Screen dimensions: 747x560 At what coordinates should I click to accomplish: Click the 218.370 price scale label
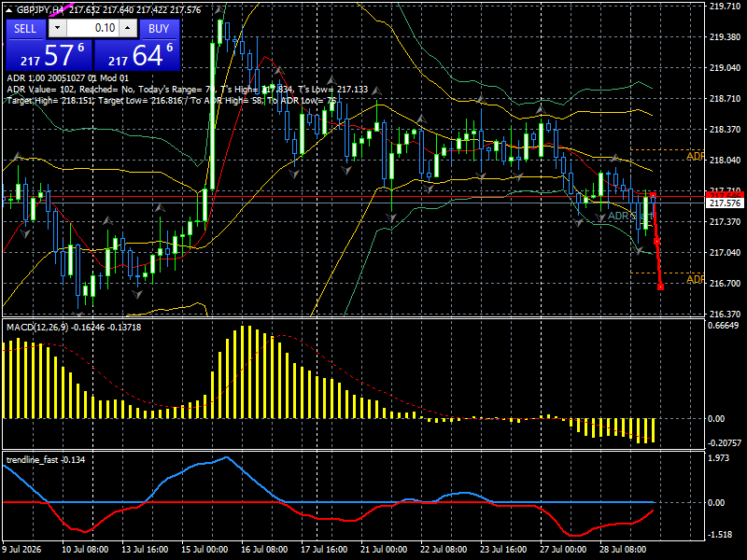[725, 130]
